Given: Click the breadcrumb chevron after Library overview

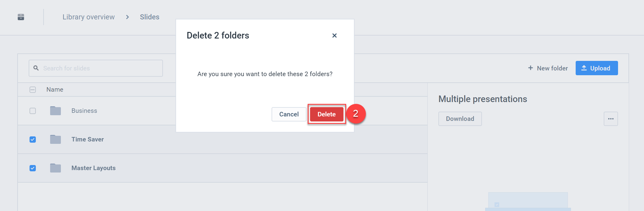Looking at the screenshot, I should [x=127, y=17].
